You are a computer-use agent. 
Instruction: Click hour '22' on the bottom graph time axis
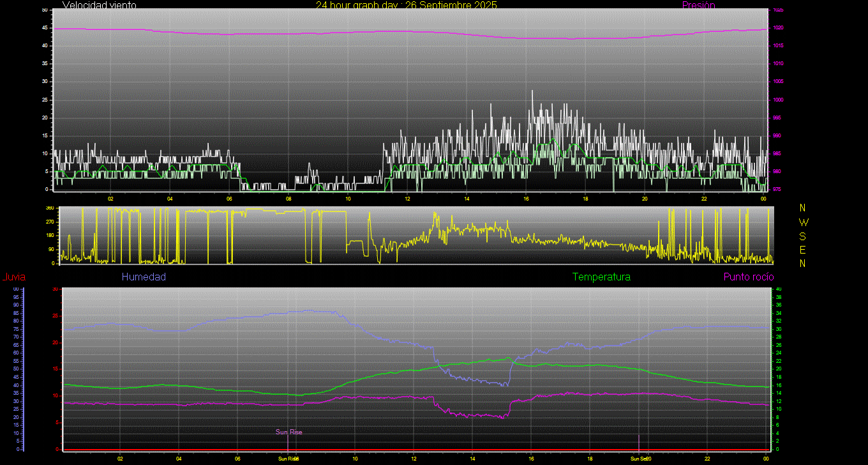pos(707,459)
